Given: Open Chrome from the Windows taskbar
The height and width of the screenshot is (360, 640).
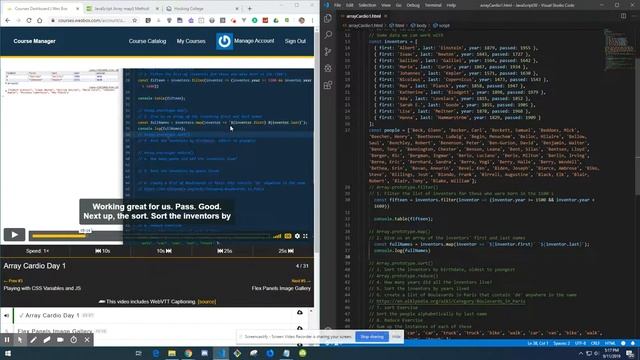Looking at the screenshot, I should click(188, 353).
